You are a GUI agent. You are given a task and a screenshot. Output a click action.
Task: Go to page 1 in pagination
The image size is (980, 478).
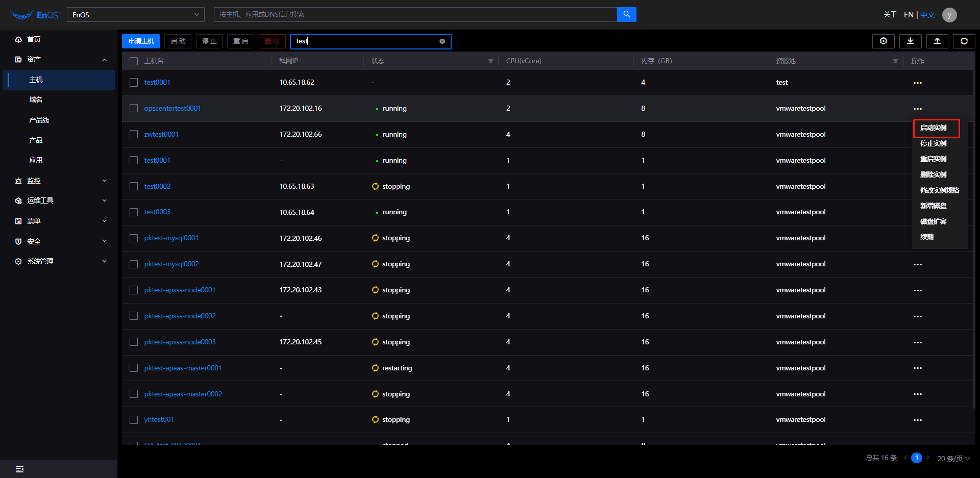(x=917, y=458)
